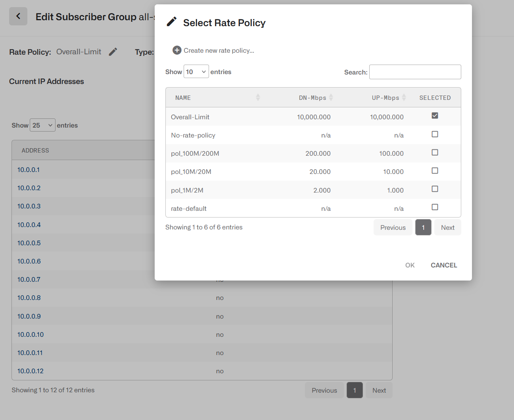
Task: Click the OK button
Action: coord(410,265)
